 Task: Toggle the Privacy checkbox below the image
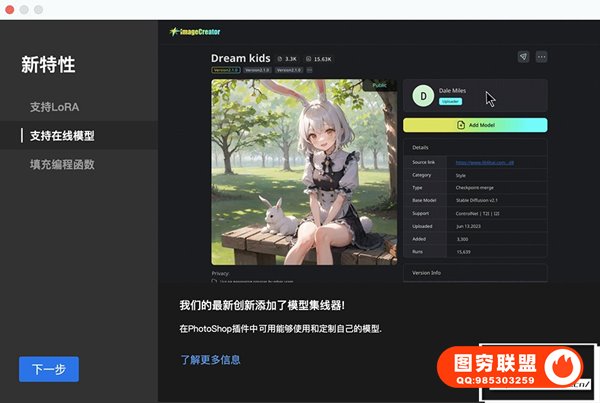215,282
